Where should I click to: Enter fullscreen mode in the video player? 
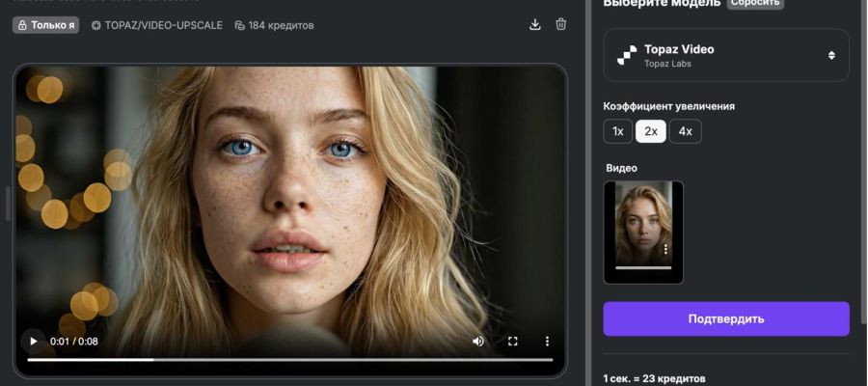[x=513, y=342]
